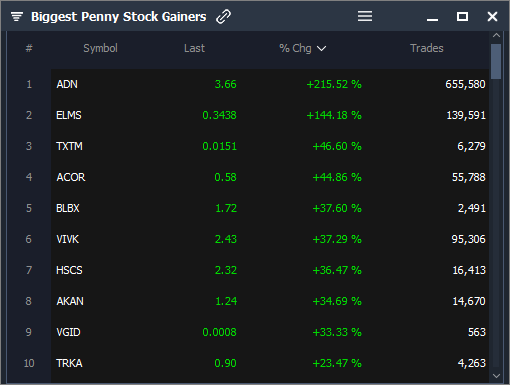Viewport: 510px width, 385px height.
Task: Sort by the Last column header
Action: 194,48
